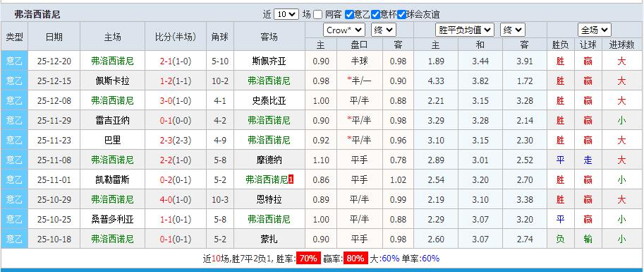
Task: Click home team 佩斯卡拉
Action: [113, 81]
